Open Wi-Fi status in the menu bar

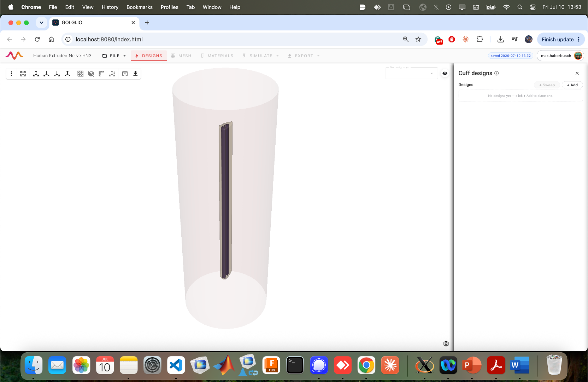coord(506,7)
